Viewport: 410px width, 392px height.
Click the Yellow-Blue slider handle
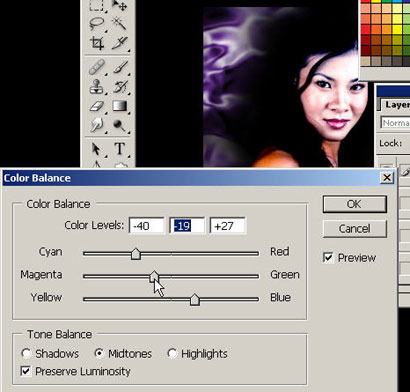click(x=195, y=300)
